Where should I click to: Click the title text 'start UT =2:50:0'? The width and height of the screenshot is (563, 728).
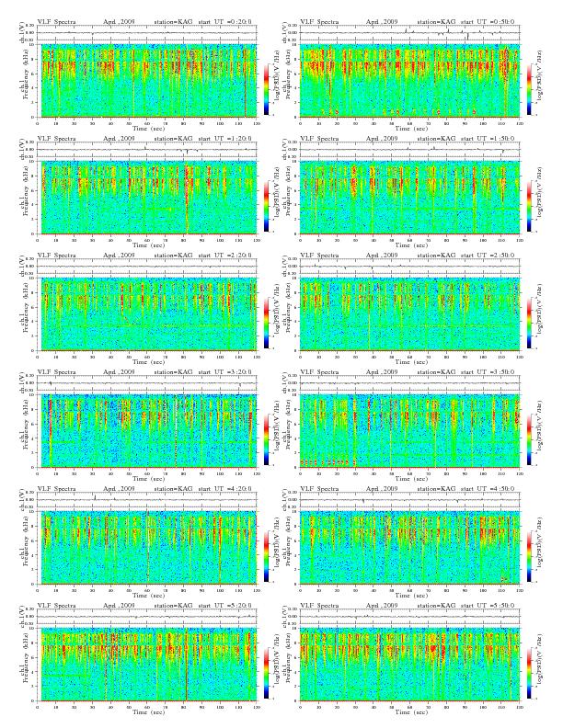click(488, 255)
